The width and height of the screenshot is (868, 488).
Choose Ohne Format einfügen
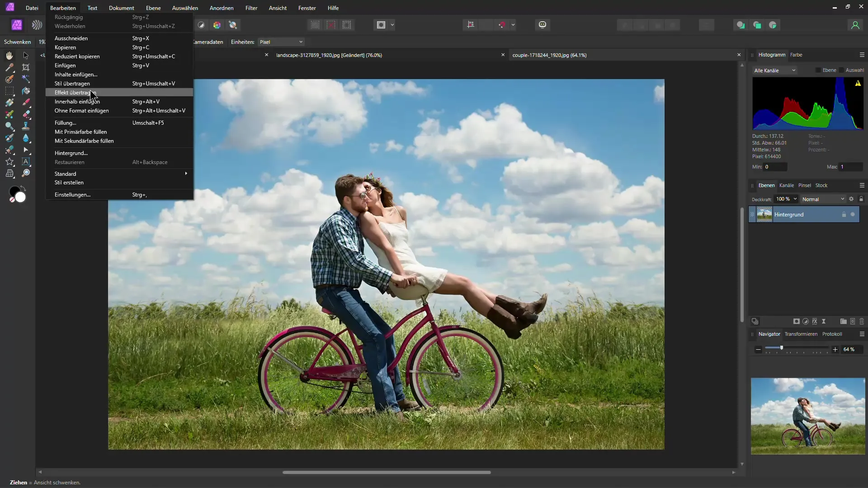click(x=119, y=111)
